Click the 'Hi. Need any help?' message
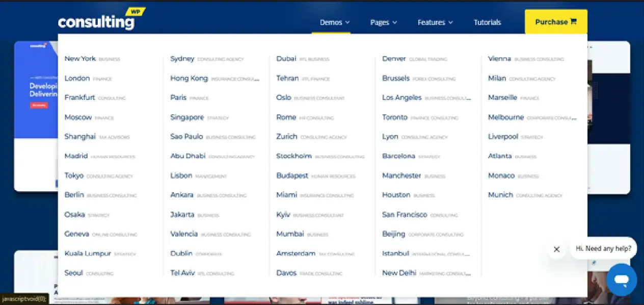This screenshot has width=644, height=305. coord(603,248)
